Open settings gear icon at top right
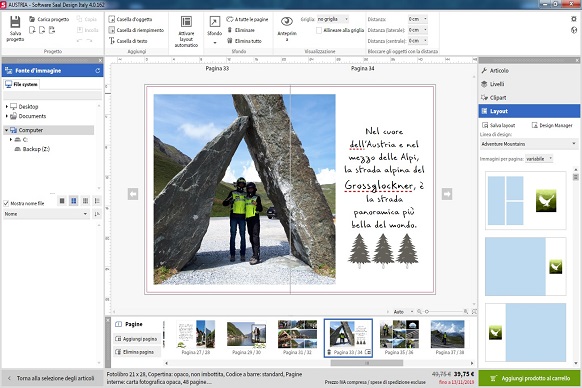 point(574,19)
